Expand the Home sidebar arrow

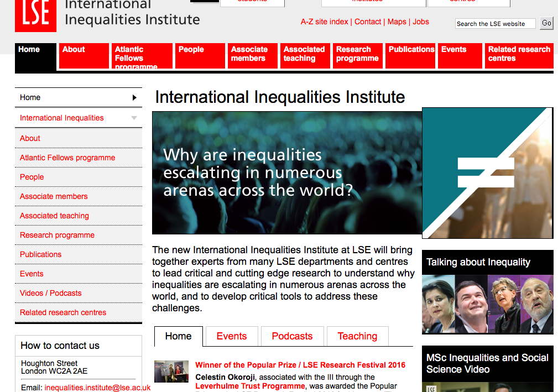tap(134, 98)
